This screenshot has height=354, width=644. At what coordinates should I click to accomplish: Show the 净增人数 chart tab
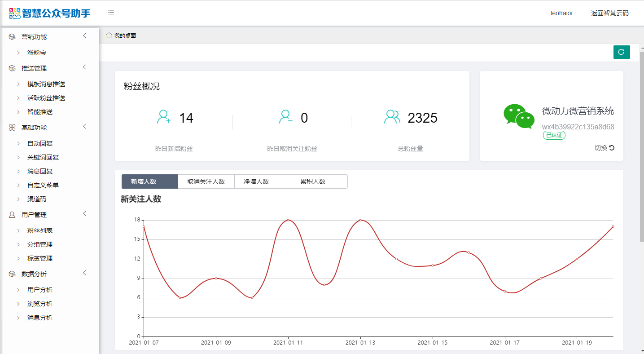(x=263, y=181)
